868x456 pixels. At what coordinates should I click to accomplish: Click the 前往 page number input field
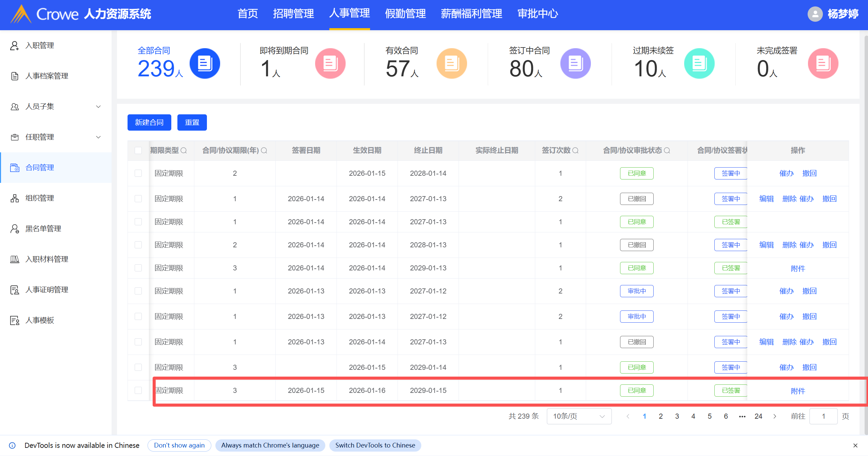point(823,416)
